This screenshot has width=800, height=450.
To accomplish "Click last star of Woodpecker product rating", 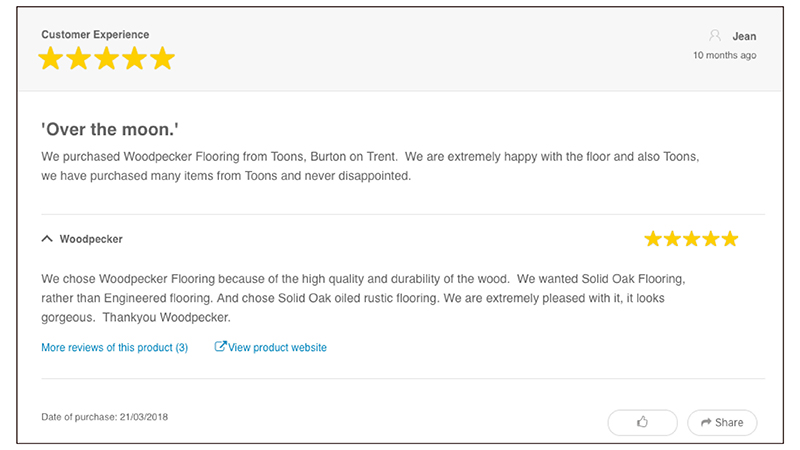I will [729, 239].
